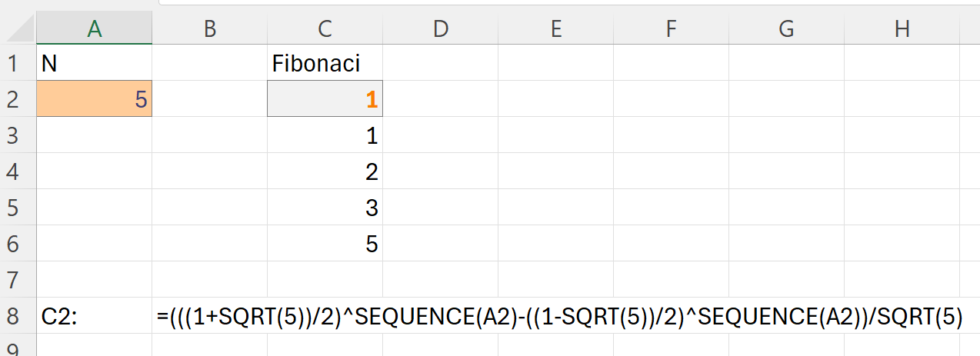Select the Fibonaci heading cell
Viewport: 980px width, 356px height.
[325, 63]
